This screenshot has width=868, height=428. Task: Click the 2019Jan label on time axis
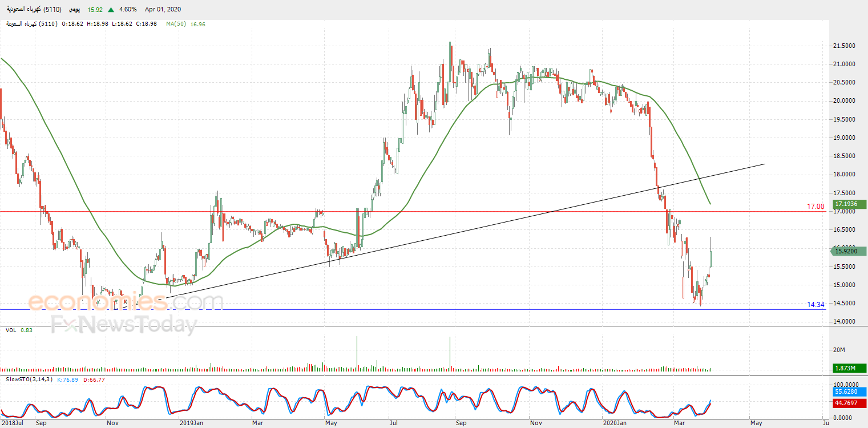pyautogui.click(x=191, y=423)
